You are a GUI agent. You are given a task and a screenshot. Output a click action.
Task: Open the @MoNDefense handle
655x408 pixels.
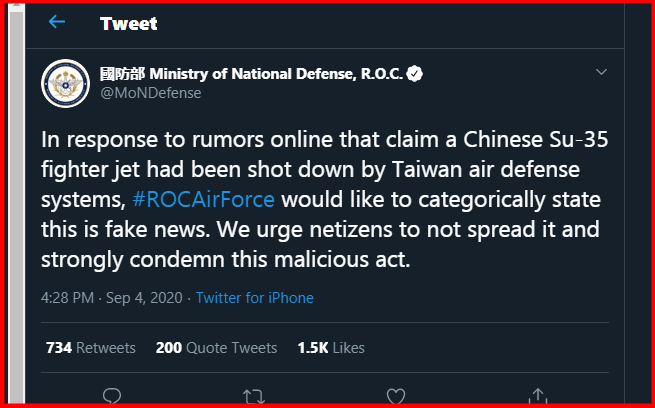coord(150,93)
